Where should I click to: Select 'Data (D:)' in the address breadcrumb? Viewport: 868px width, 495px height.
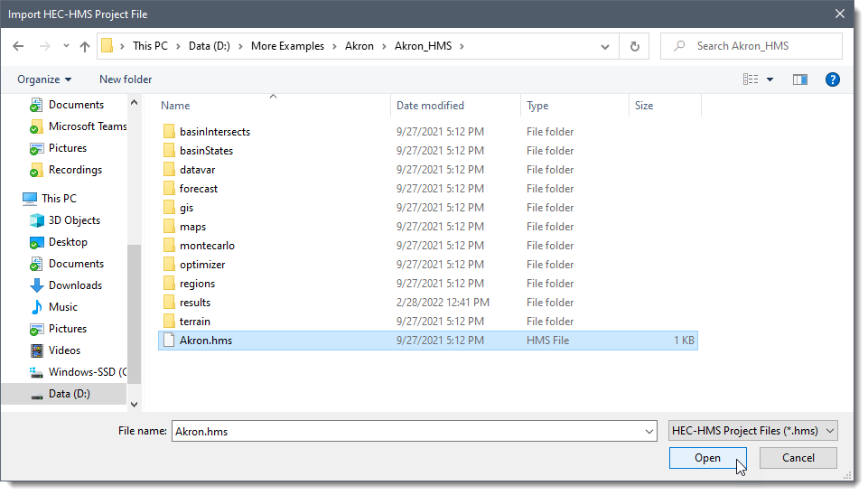(210, 46)
